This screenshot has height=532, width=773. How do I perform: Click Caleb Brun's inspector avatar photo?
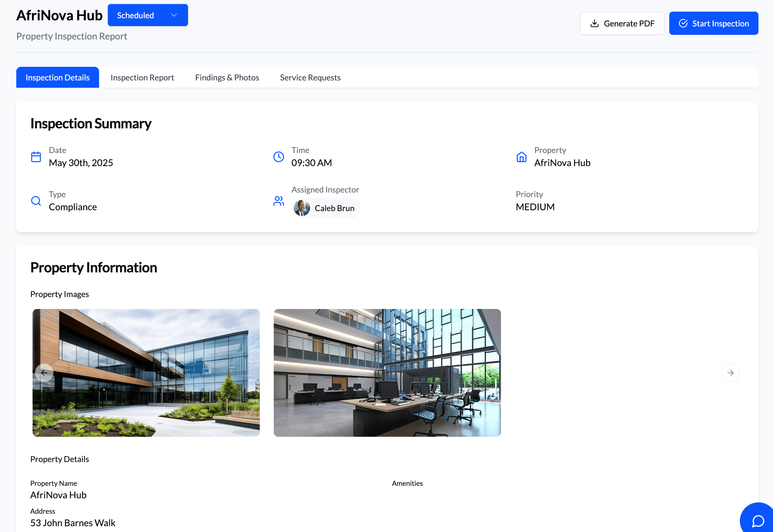point(302,208)
